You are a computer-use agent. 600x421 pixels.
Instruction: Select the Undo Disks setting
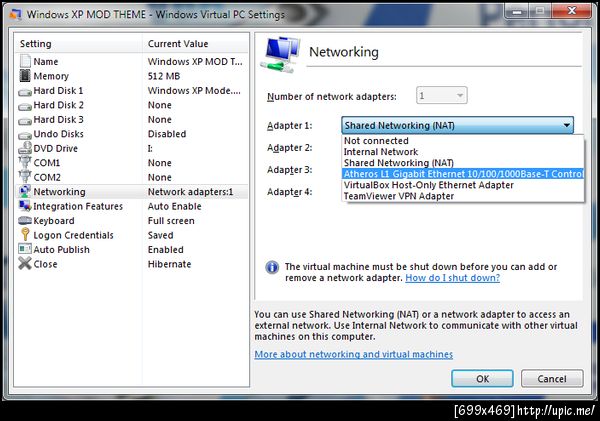(x=132, y=134)
